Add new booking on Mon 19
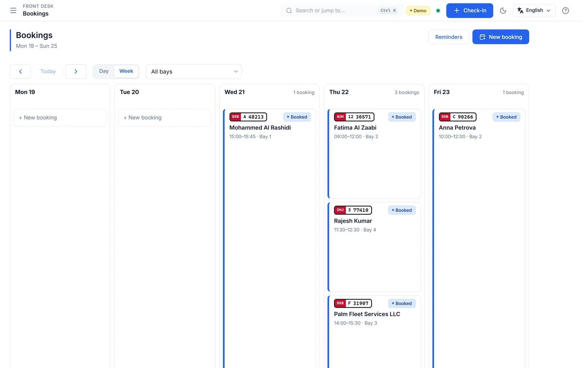Image resolution: width=588 pixels, height=368 pixels. (x=60, y=118)
